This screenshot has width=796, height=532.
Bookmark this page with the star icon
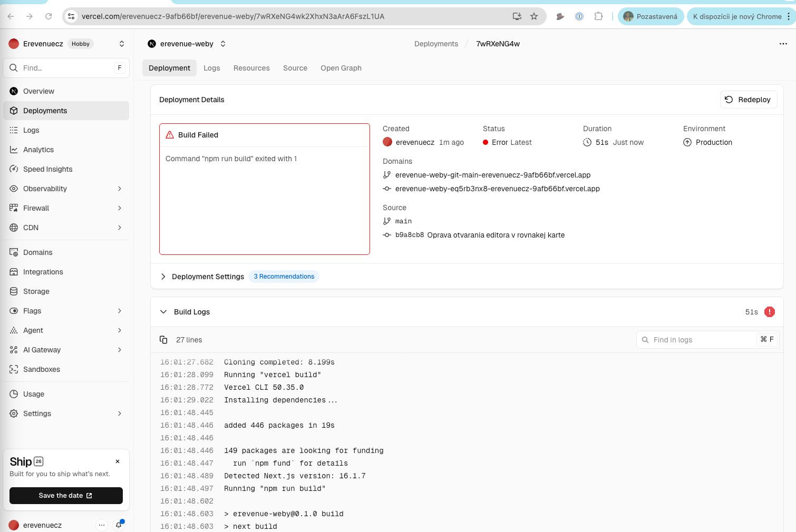click(x=534, y=16)
